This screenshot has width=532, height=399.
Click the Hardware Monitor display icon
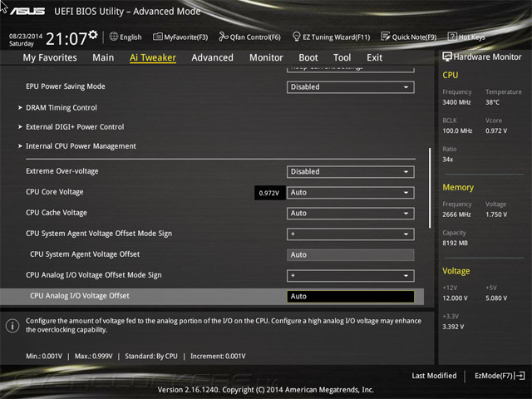pyautogui.click(x=447, y=57)
